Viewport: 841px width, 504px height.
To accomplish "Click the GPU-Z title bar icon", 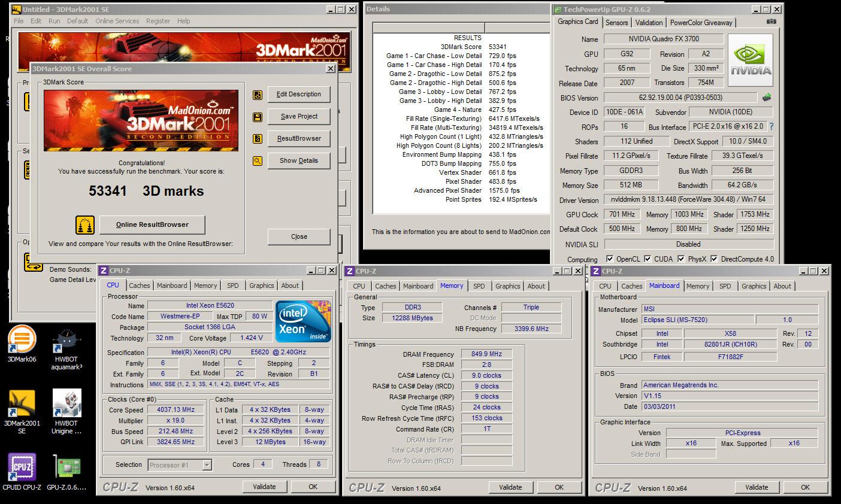I will (x=558, y=10).
